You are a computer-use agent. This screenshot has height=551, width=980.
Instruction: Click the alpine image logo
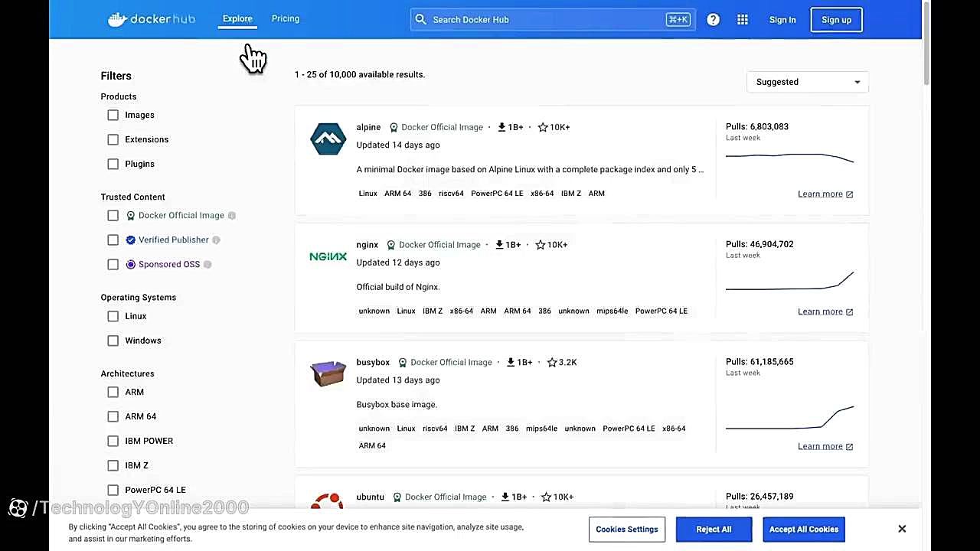tap(328, 139)
